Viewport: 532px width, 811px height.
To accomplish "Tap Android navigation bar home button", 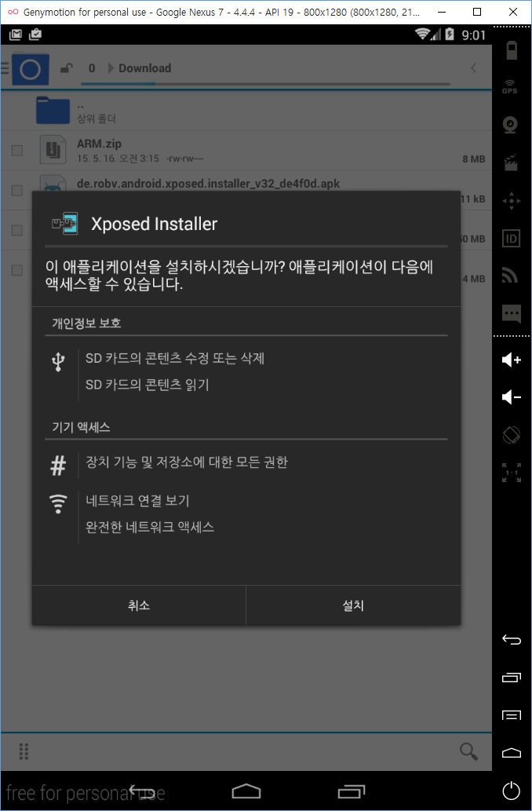I will [x=246, y=791].
